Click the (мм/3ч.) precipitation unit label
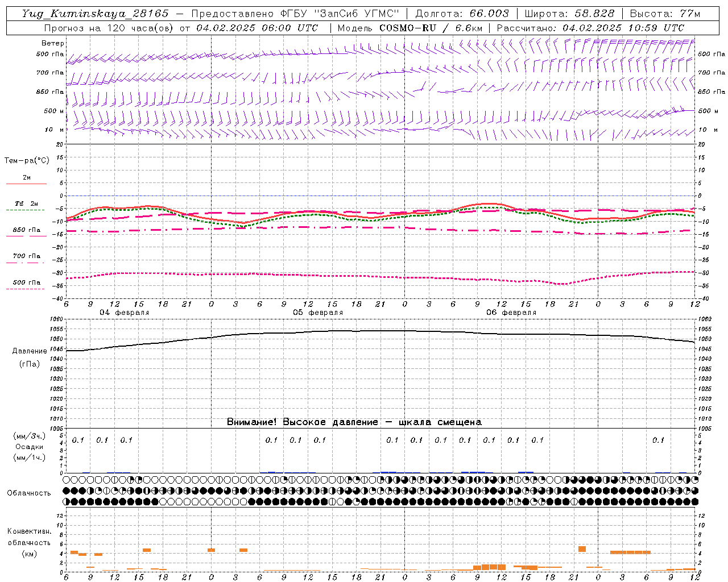 [30, 436]
